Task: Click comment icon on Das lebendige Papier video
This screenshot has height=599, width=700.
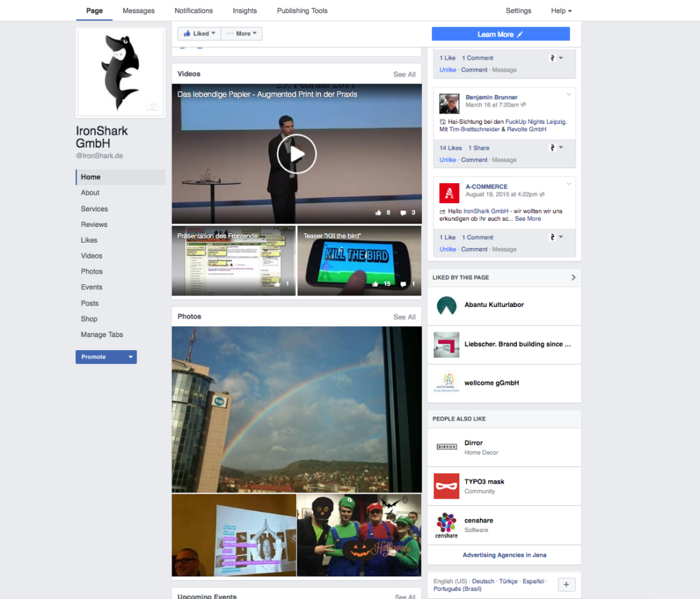Action: tap(403, 213)
